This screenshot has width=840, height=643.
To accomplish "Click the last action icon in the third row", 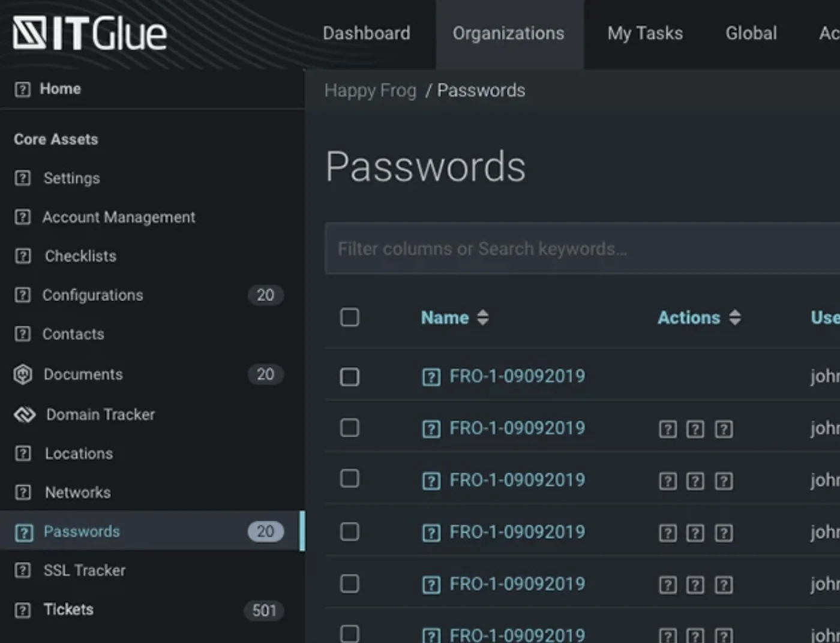I will [x=724, y=481].
